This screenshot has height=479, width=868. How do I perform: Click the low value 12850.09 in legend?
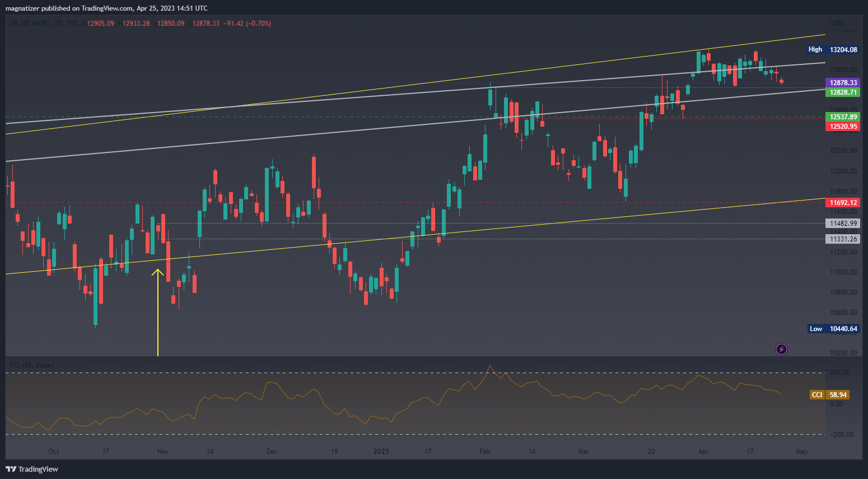point(170,24)
